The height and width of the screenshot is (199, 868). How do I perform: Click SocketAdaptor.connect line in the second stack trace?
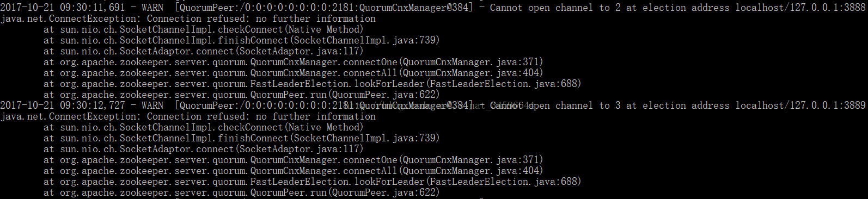tap(204, 149)
